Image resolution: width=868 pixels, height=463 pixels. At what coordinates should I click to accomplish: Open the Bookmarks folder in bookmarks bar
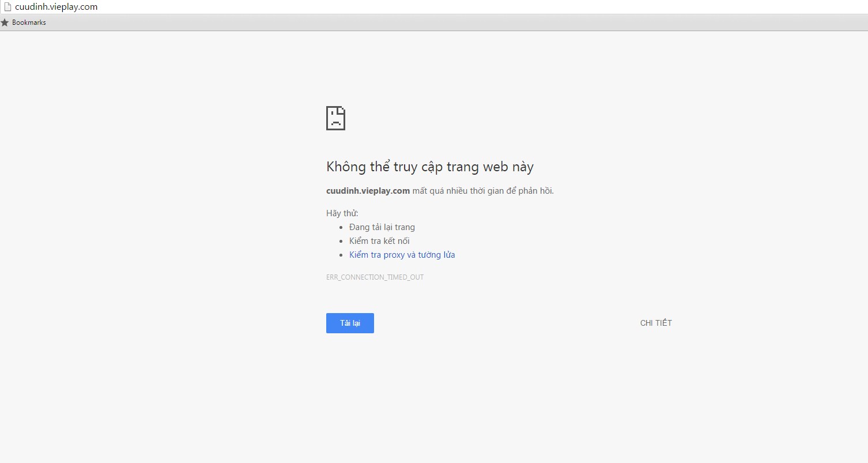[x=29, y=22]
